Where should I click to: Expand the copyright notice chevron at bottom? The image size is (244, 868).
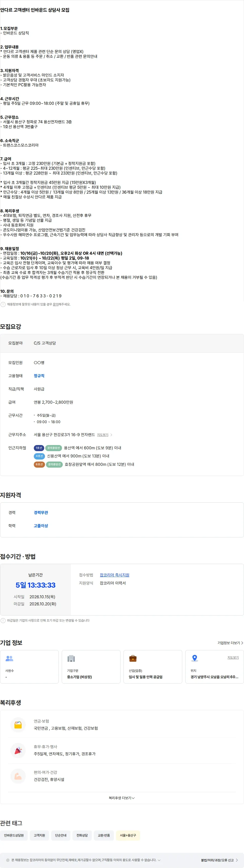[x=159, y=860]
